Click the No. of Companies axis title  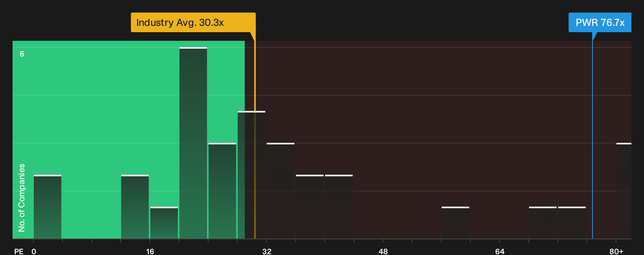(x=22, y=197)
